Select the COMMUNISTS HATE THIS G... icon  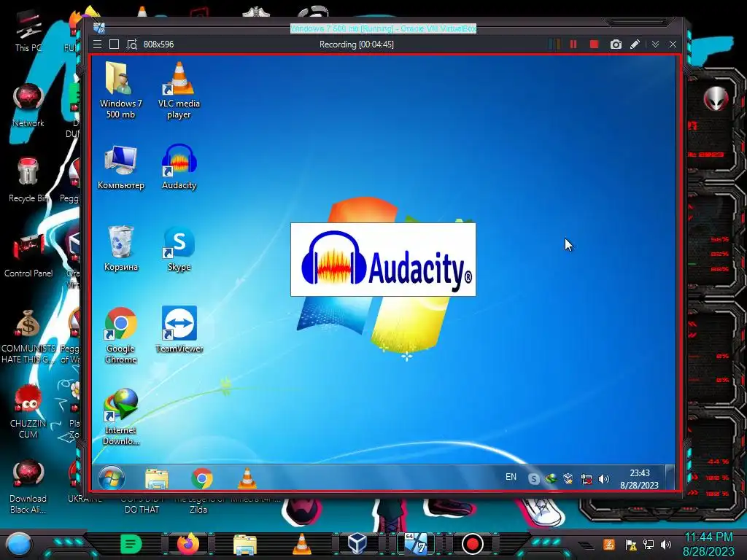point(28,337)
